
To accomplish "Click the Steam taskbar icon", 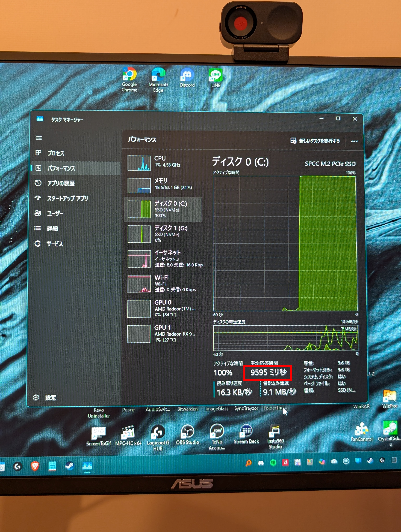I will (x=70, y=466).
